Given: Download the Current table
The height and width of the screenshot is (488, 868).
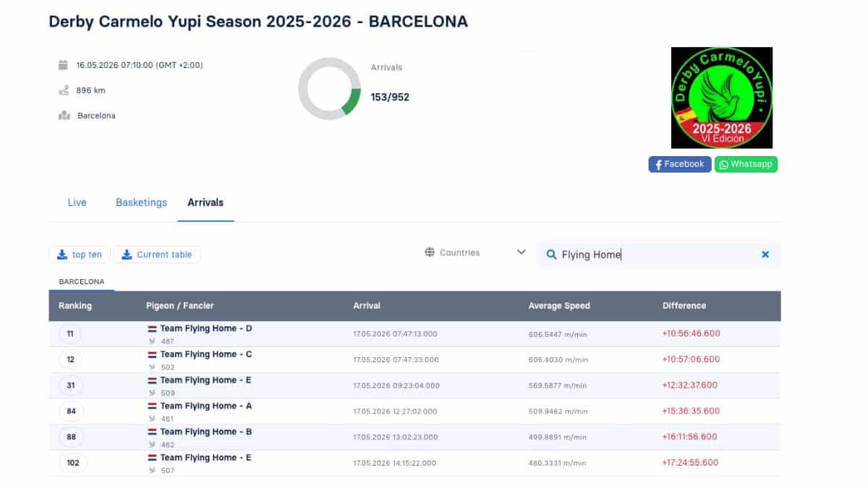Looking at the screenshot, I should (x=157, y=254).
